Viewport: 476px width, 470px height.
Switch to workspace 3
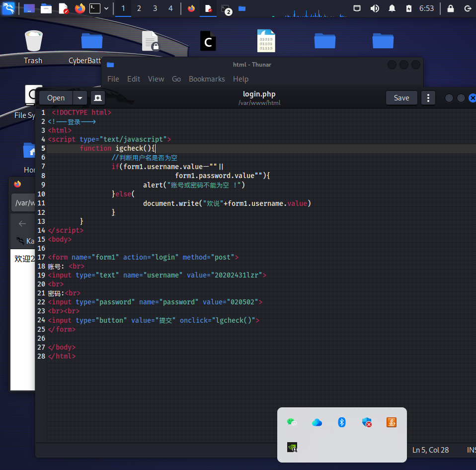click(x=155, y=8)
